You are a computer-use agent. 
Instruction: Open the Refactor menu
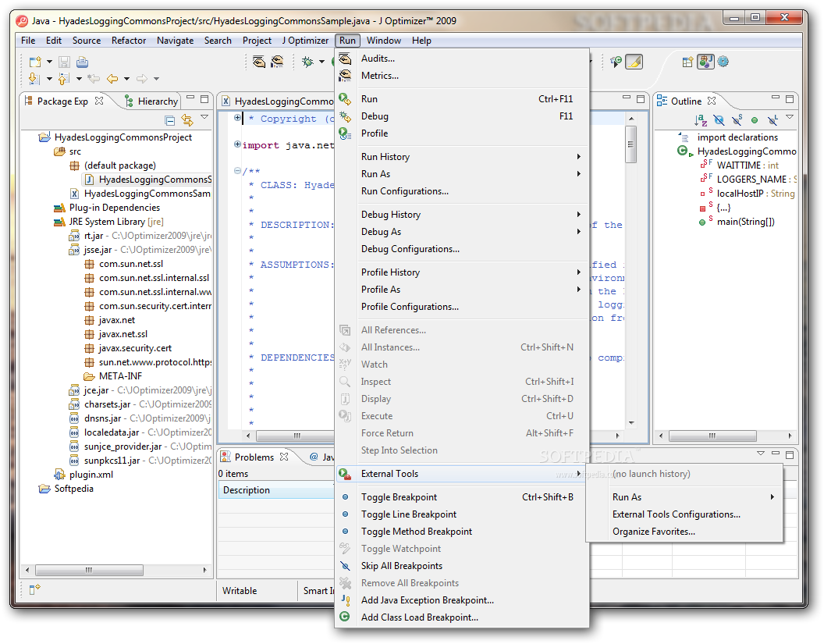(128, 41)
